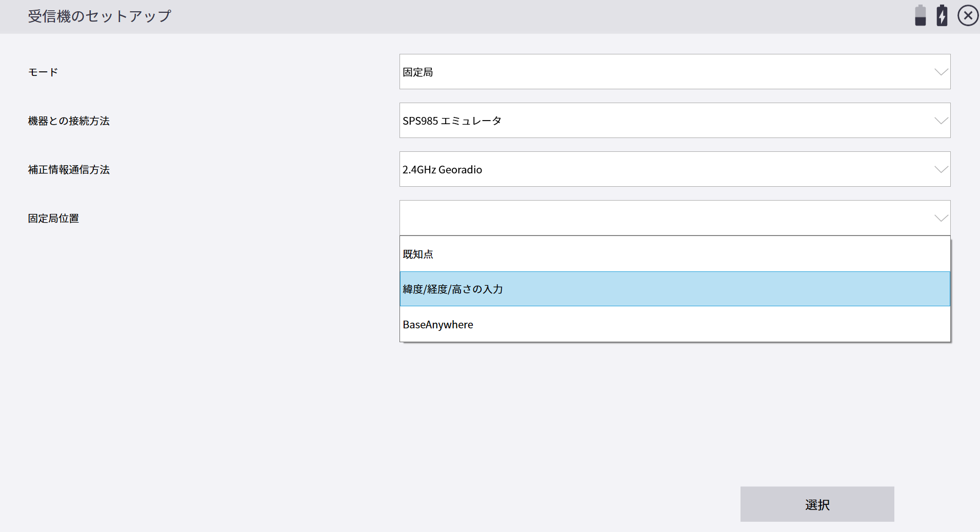Click the chevron arrow on the 固定局 field
The width and height of the screenshot is (980, 532).
tap(941, 72)
